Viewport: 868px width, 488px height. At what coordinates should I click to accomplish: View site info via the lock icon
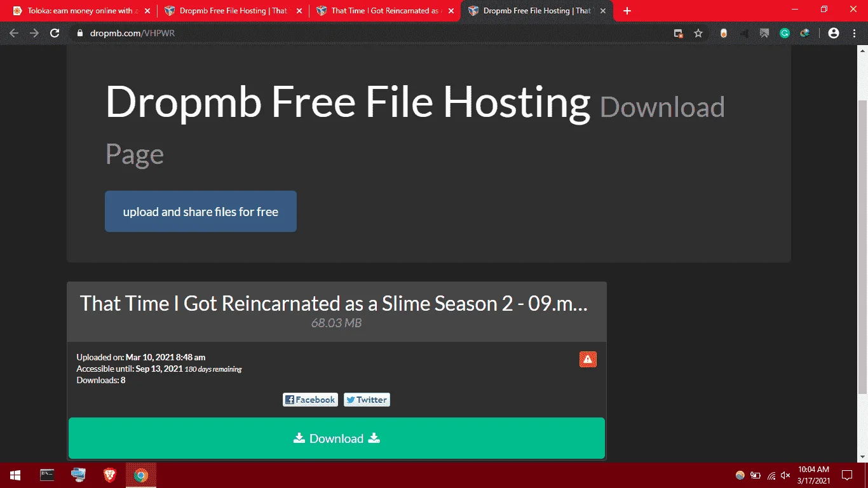tap(80, 33)
